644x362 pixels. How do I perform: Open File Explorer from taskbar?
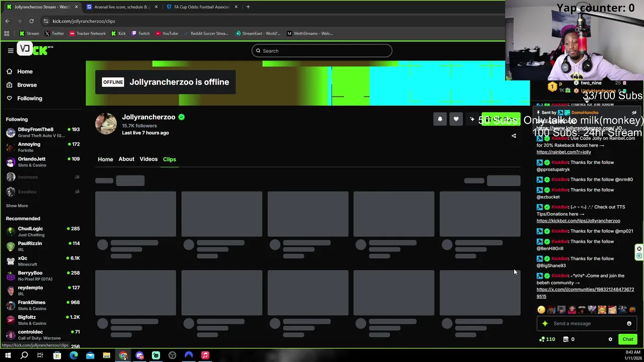click(x=107, y=355)
